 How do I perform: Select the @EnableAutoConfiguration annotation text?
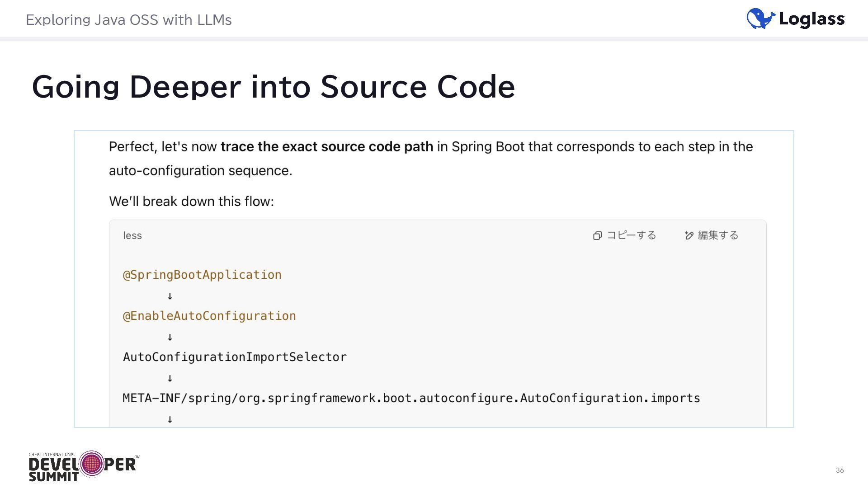[x=209, y=316]
